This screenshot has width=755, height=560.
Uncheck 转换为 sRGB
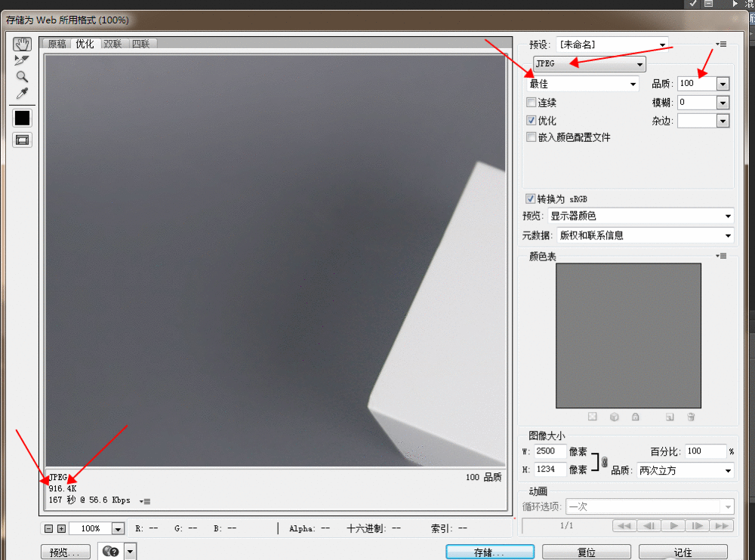pyautogui.click(x=530, y=198)
